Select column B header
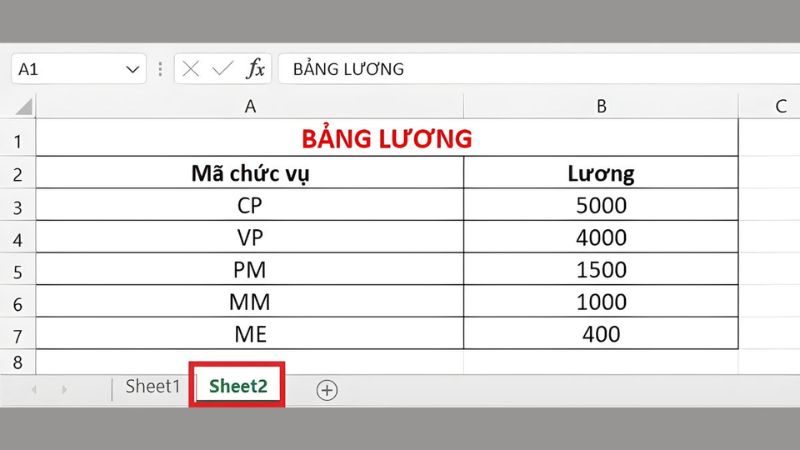Screen dimensions: 800x450 601,106
